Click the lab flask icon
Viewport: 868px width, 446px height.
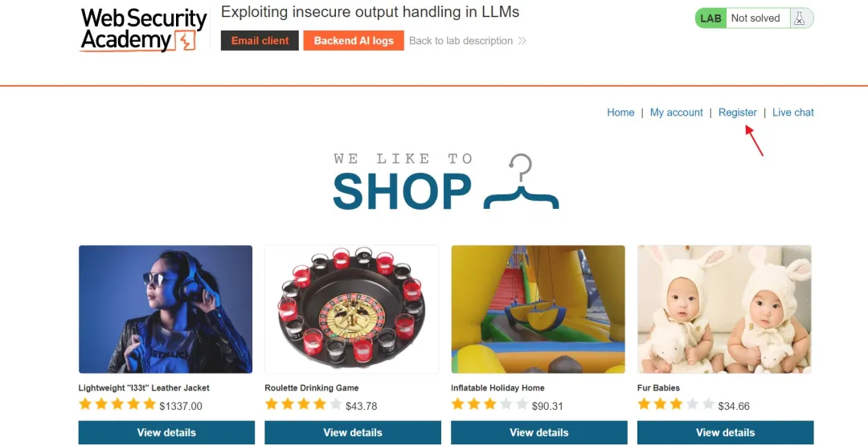coord(799,18)
